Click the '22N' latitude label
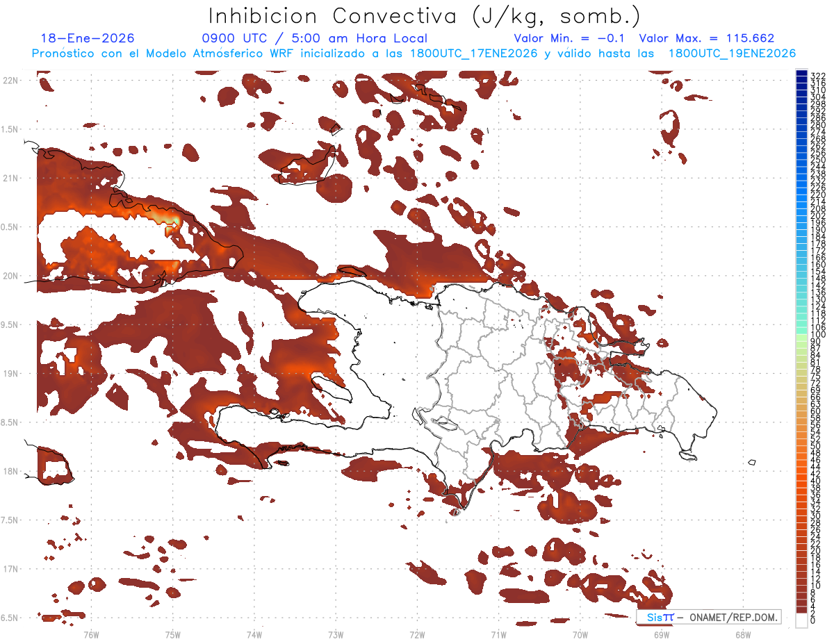 [x=11, y=81]
